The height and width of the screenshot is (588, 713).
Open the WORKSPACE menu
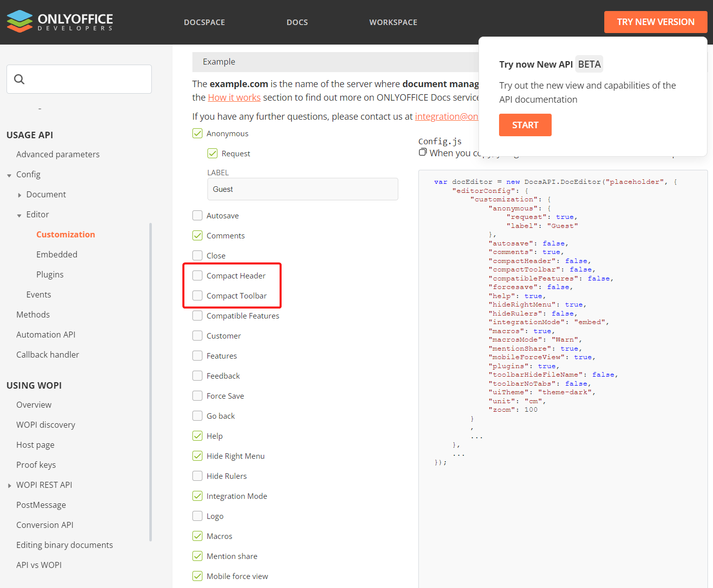tap(393, 22)
